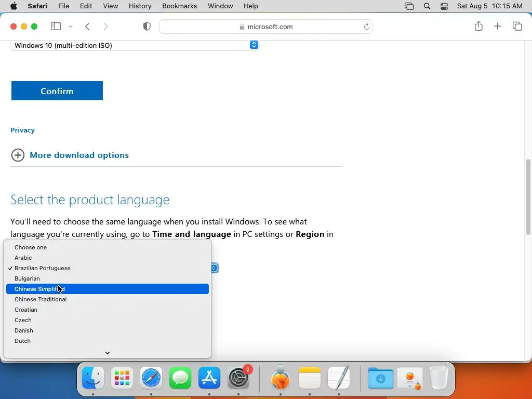Open Control Center in the menu bar

coord(444,6)
